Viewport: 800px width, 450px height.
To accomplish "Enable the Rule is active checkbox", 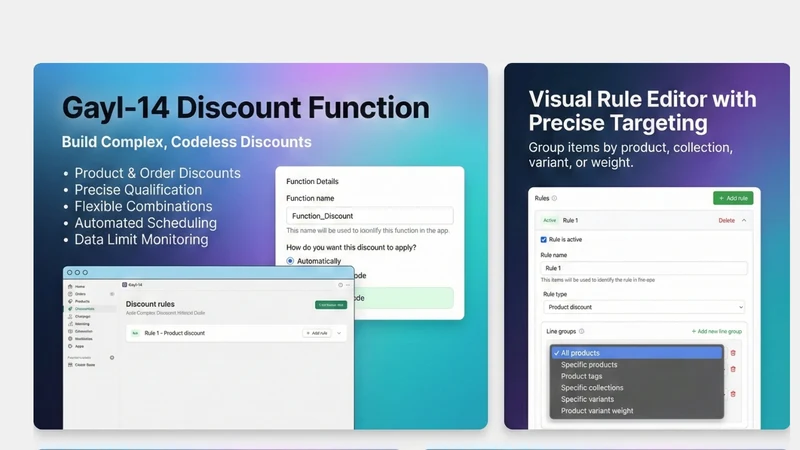I will pos(543,239).
